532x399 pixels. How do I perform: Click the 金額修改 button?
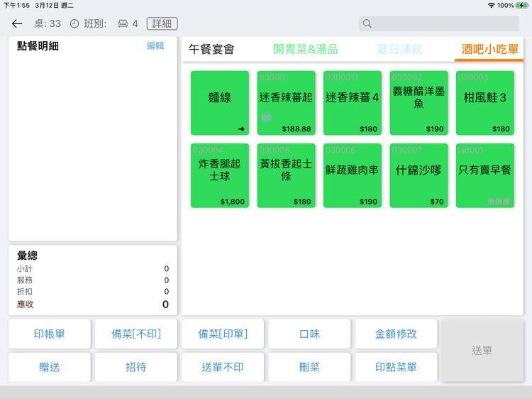397,334
